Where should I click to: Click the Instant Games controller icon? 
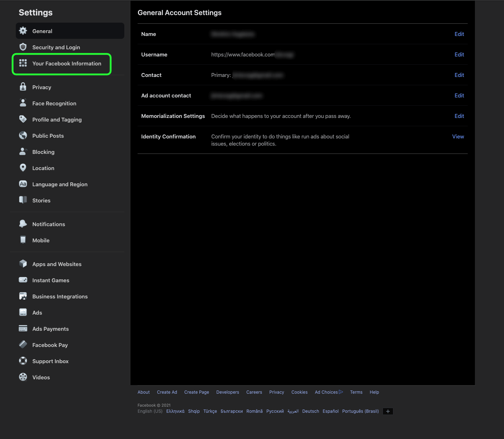23,280
